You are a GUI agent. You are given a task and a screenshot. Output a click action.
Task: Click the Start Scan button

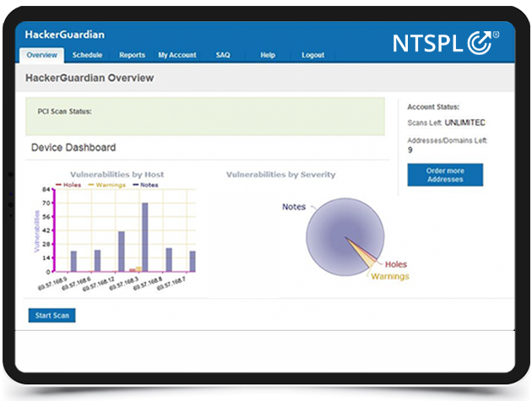[52, 316]
